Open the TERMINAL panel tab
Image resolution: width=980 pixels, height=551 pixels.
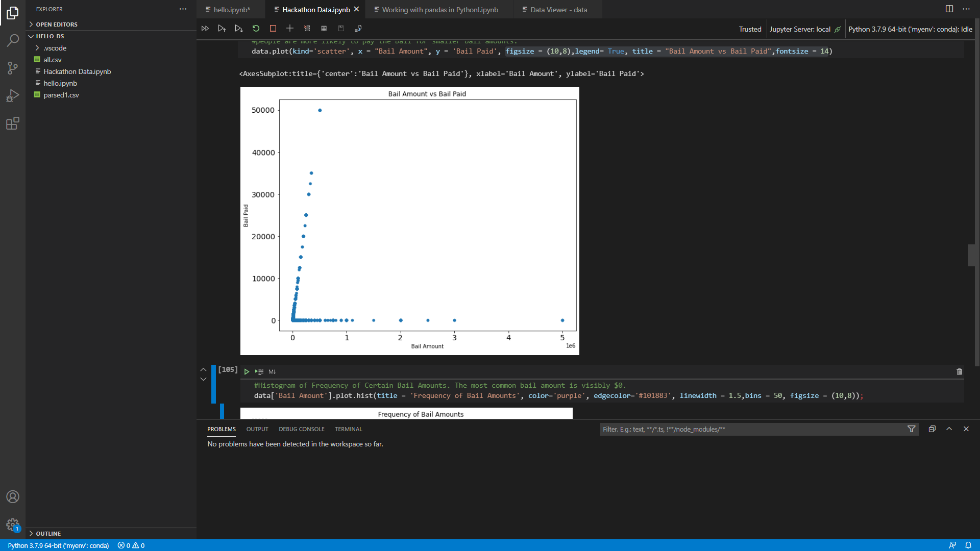point(348,429)
